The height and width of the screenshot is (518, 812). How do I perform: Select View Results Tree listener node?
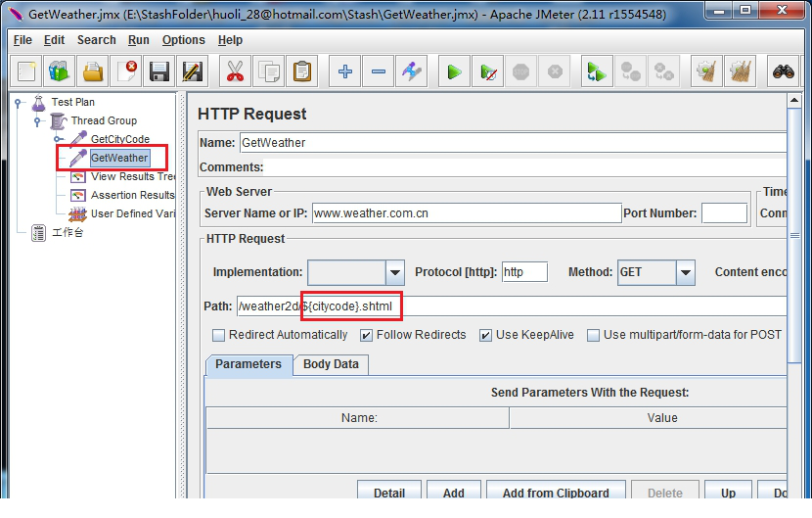tap(133, 176)
